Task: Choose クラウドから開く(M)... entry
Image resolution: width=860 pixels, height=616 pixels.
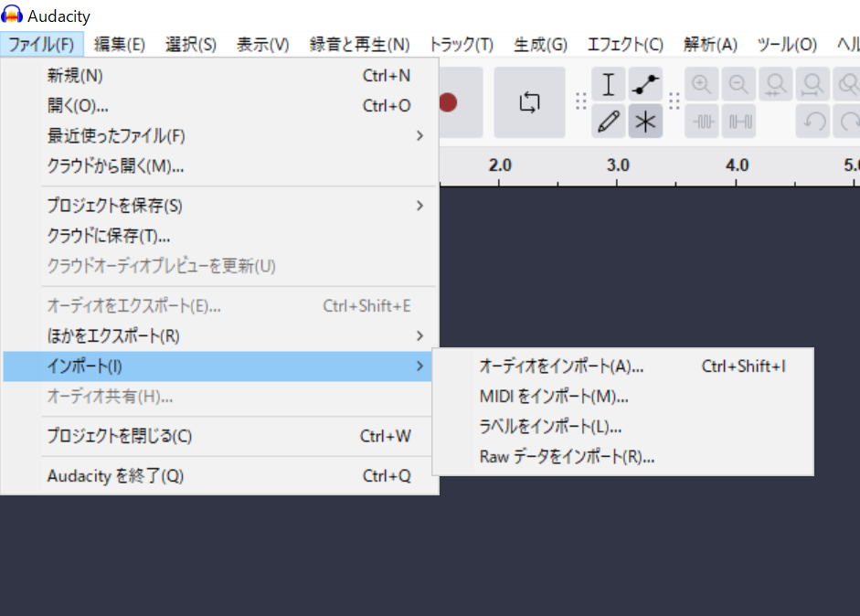Action: [218, 165]
